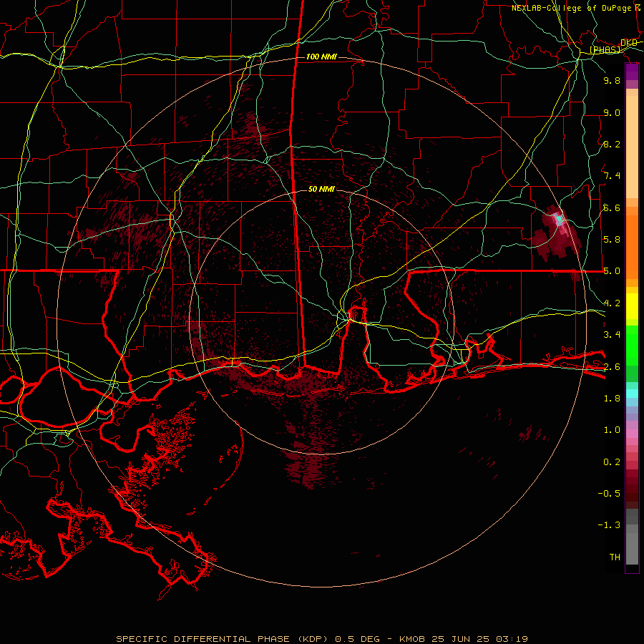Click the 4.2 scale value
The image size is (644, 644).
coord(612,303)
